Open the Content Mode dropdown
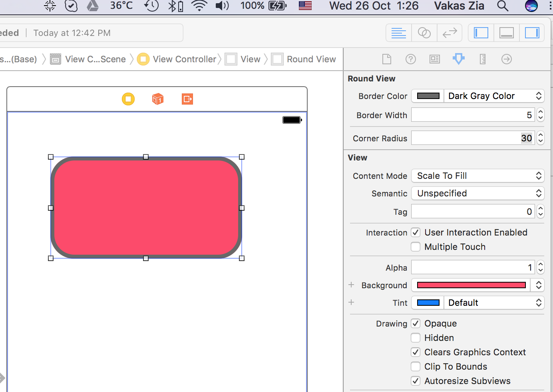This screenshot has width=553, height=392. pyautogui.click(x=477, y=176)
